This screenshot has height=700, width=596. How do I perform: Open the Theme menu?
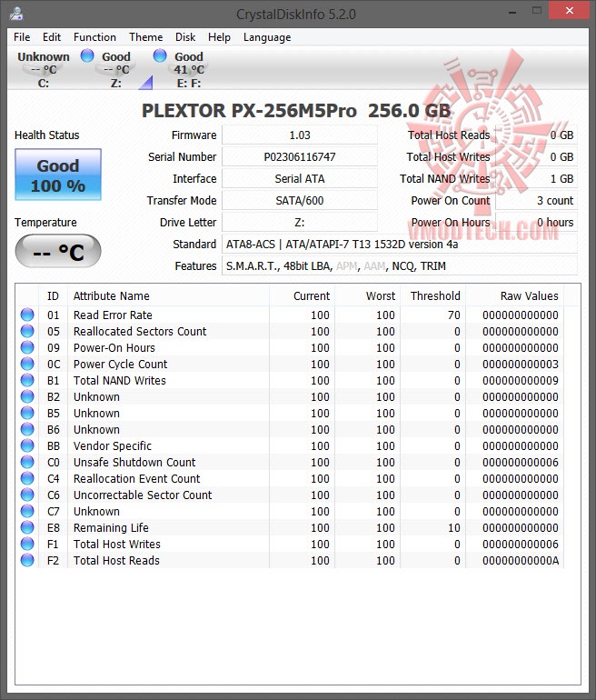[146, 37]
